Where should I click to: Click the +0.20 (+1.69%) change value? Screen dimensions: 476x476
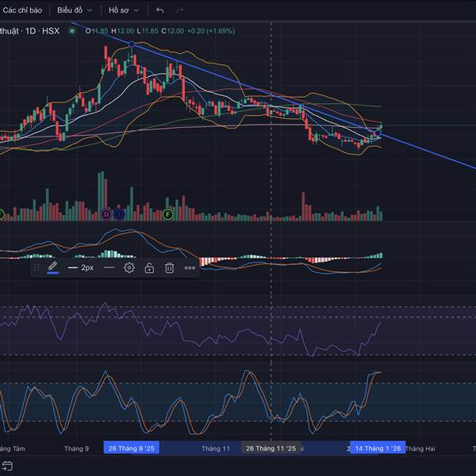(211, 31)
